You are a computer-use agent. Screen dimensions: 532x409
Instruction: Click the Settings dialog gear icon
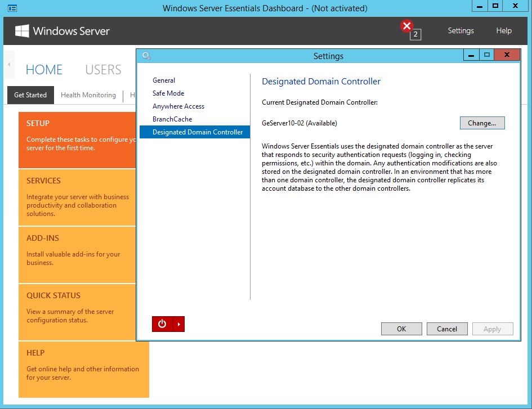146,56
